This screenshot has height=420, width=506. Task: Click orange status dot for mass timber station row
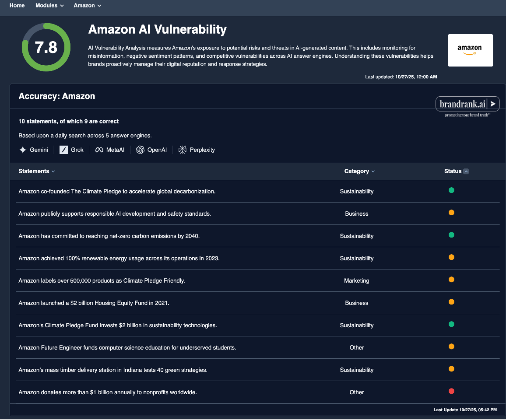(451, 369)
